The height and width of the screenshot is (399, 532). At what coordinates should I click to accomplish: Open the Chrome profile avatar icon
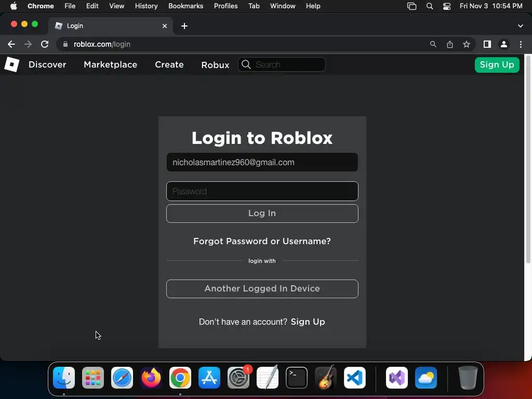(504, 44)
